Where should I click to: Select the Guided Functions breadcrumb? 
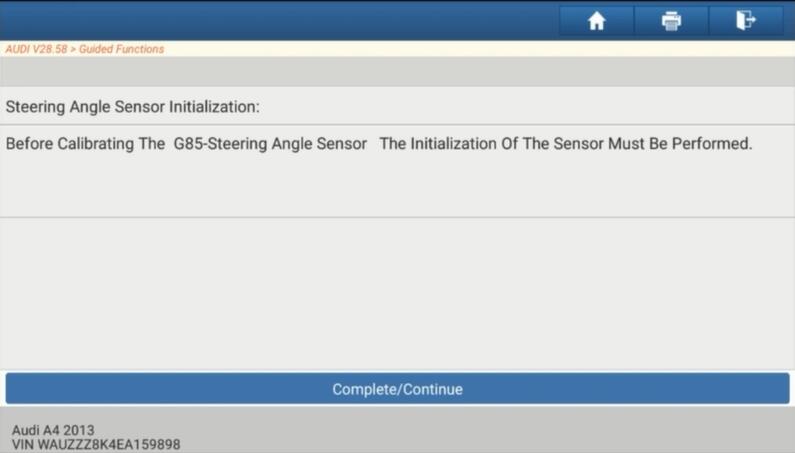pos(122,49)
